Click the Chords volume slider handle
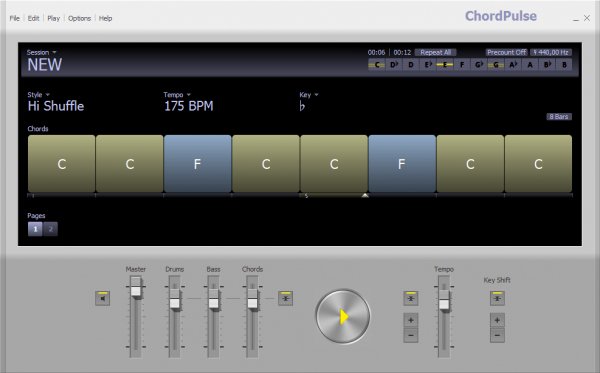Image resolution: width=600 pixels, height=373 pixels. (253, 299)
